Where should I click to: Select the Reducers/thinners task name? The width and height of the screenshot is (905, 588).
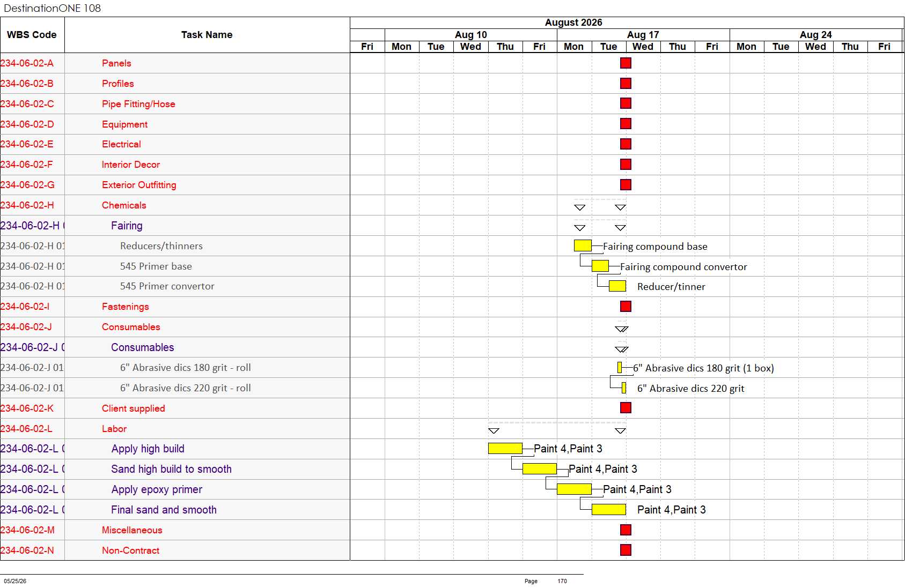pos(161,246)
